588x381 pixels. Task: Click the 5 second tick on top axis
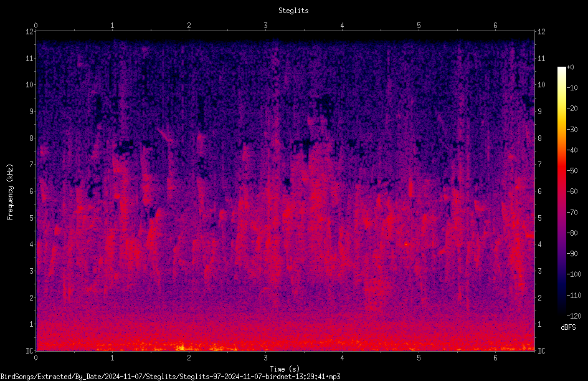coord(419,25)
